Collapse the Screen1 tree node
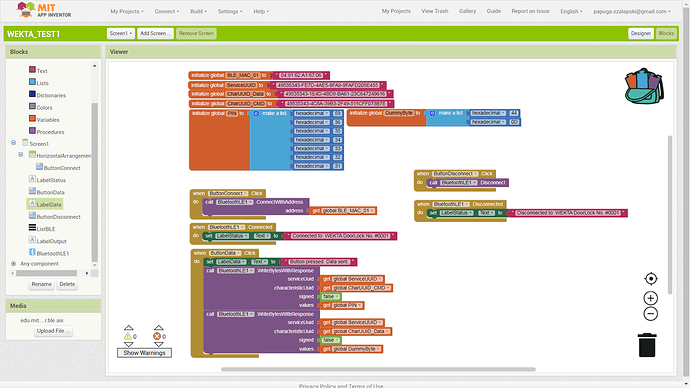Screen dimensions: 690x388 pos(14,143)
